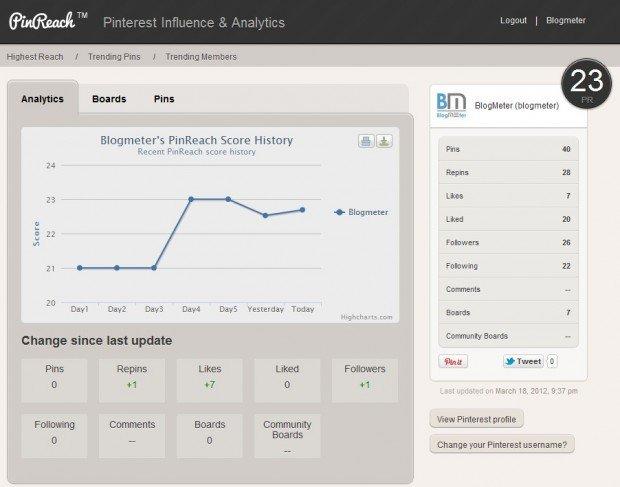Select the Day5 data point

tap(228, 199)
